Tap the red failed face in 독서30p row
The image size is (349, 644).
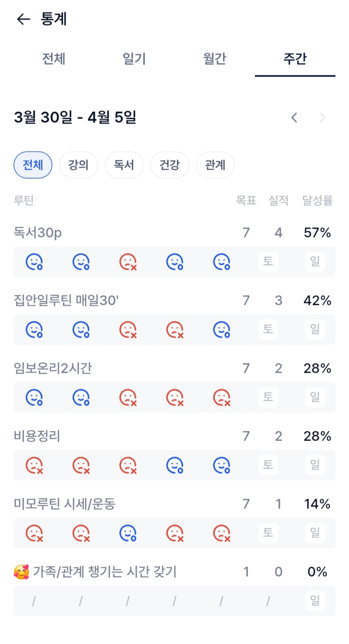pyautogui.click(x=128, y=262)
